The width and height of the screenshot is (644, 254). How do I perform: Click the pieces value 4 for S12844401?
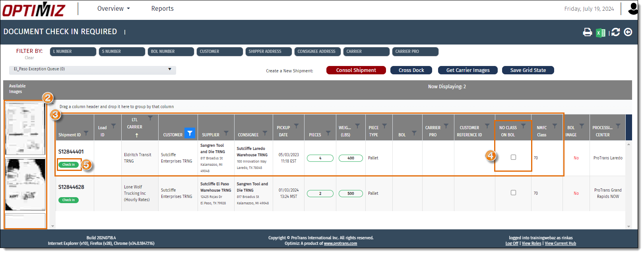pos(320,158)
